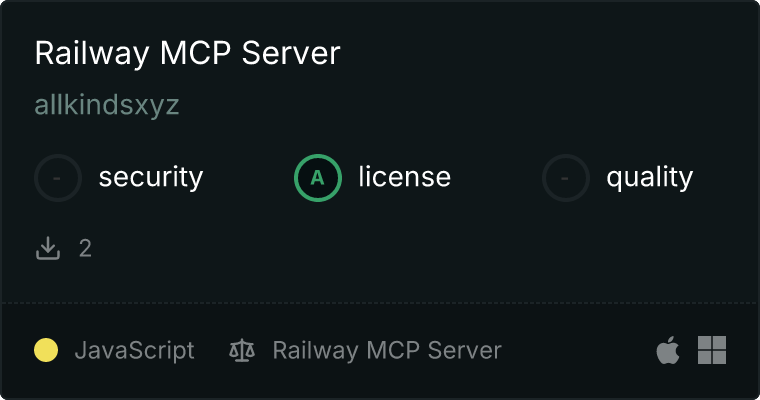Screen dimensions: 760x400
Task: Click the dashed divider above the footer
Action: (380, 303)
